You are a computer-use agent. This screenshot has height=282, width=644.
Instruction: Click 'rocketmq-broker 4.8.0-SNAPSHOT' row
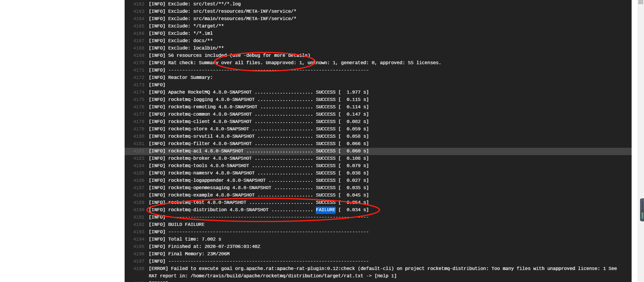(x=259, y=158)
